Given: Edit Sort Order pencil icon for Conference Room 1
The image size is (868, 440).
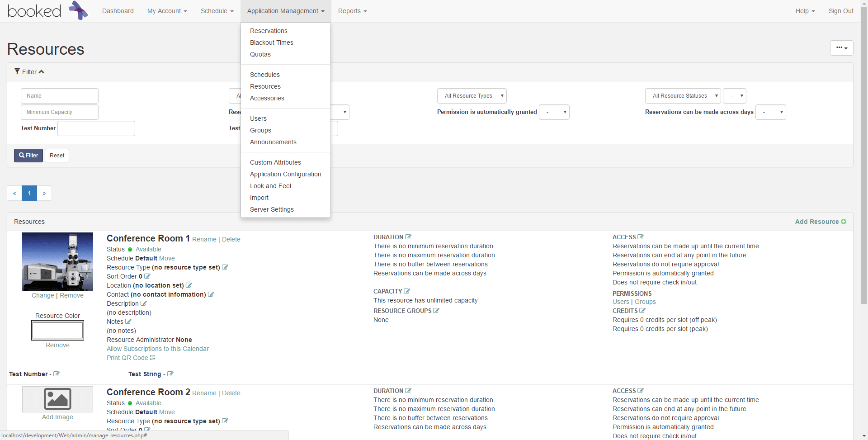Looking at the screenshot, I should (147, 276).
